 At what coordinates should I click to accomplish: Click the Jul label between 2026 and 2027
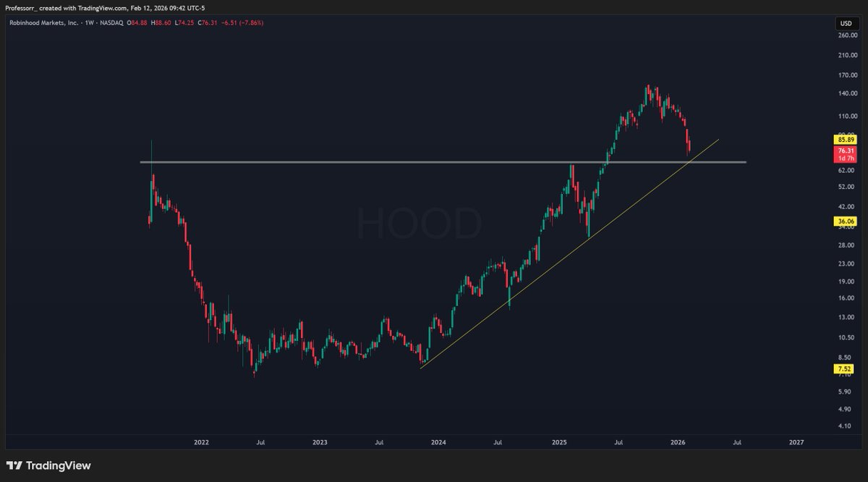pos(737,441)
